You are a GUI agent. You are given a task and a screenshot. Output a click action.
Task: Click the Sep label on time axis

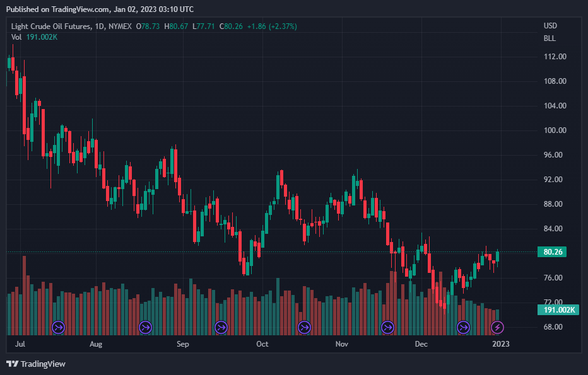[182, 344]
